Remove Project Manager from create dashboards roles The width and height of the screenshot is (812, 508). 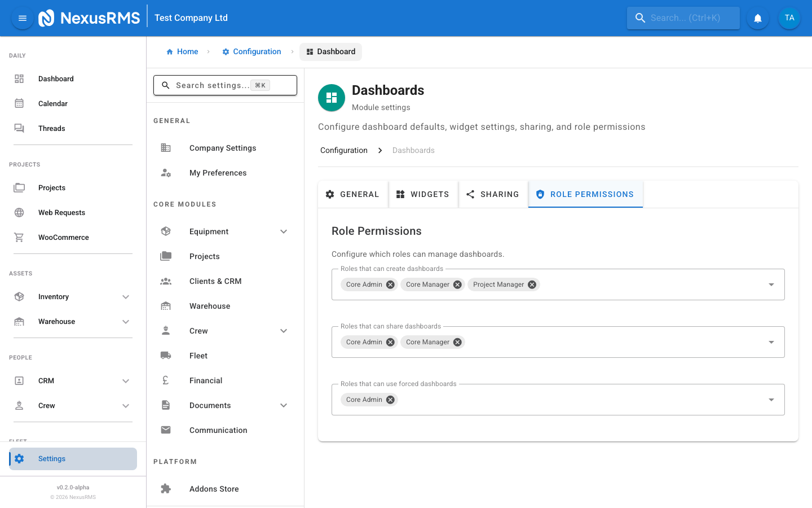click(x=532, y=284)
